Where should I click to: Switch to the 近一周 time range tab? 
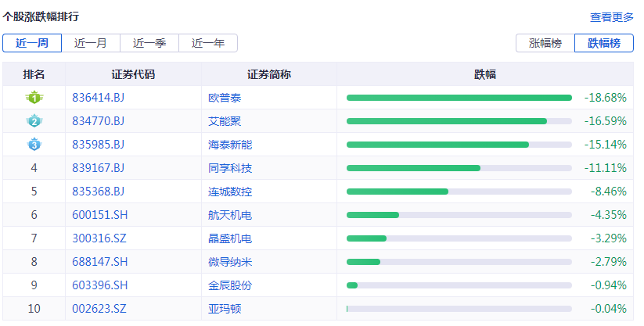[x=32, y=43]
